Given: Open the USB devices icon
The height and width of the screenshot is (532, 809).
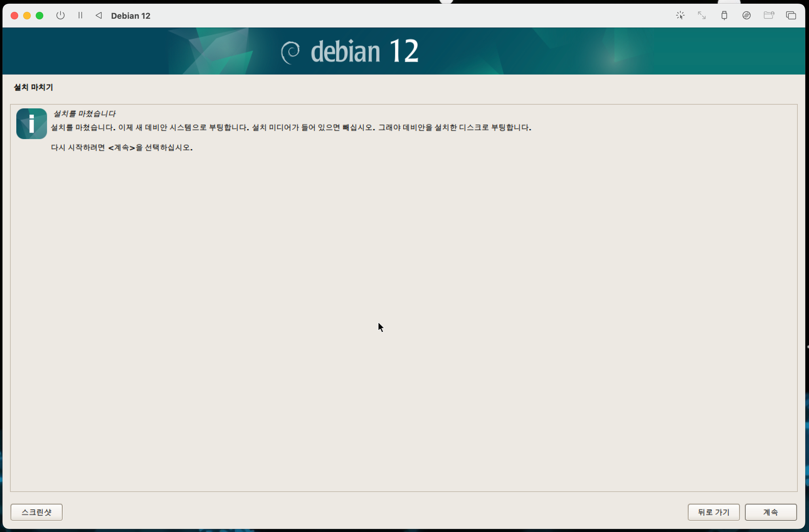Looking at the screenshot, I should [724, 15].
